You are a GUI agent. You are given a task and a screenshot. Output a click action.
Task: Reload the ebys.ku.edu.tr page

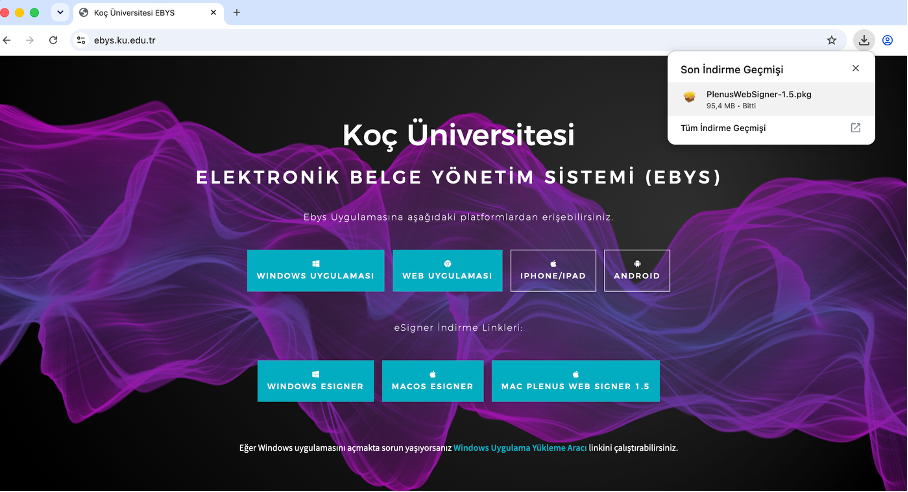click(x=53, y=40)
